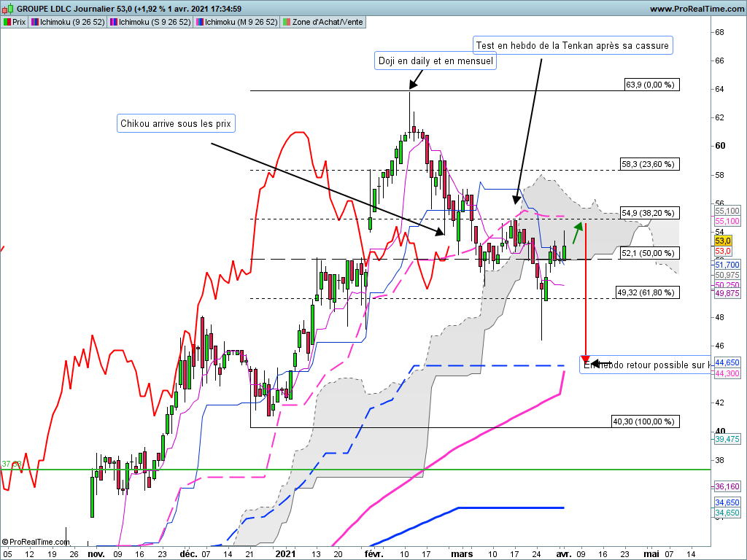Image resolution: width=747 pixels, height=560 pixels.
Task: Open the Ichimoku (S 9 26 52) tab
Action: [x=150, y=22]
